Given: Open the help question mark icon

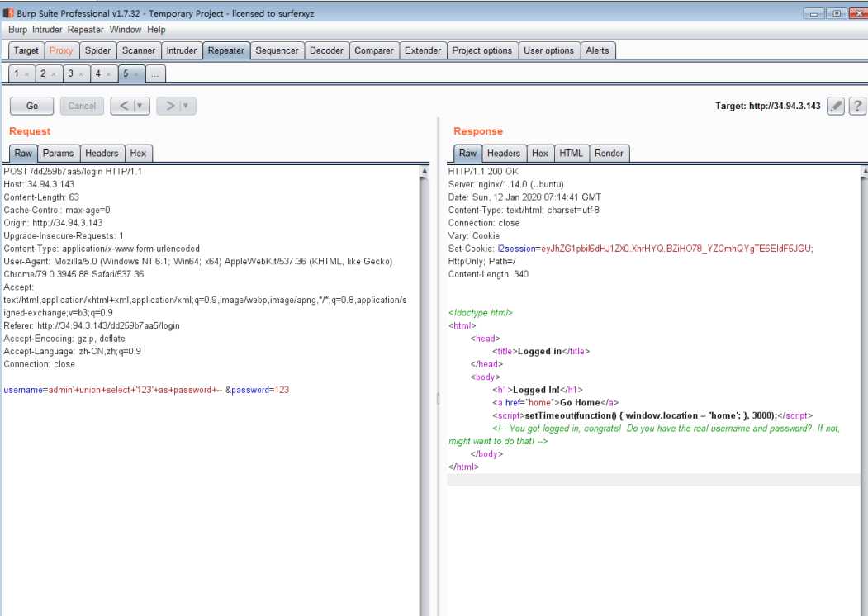Looking at the screenshot, I should 858,106.
